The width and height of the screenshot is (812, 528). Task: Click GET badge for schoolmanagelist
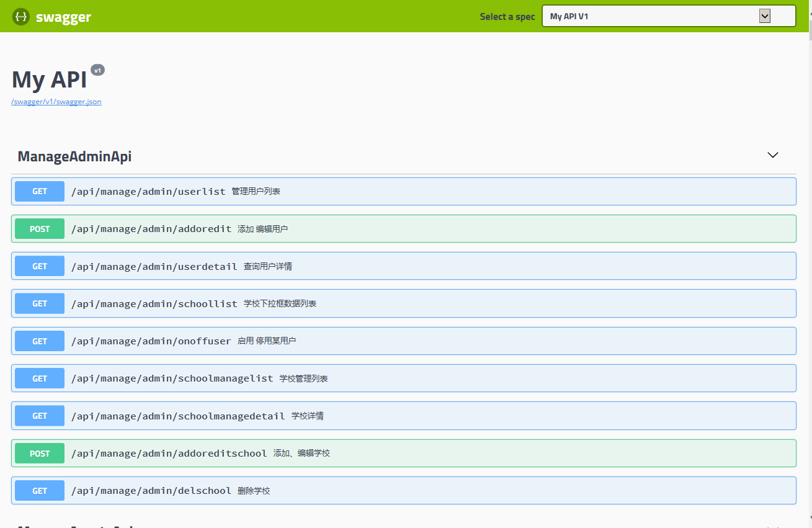pyautogui.click(x=40, y=378)
